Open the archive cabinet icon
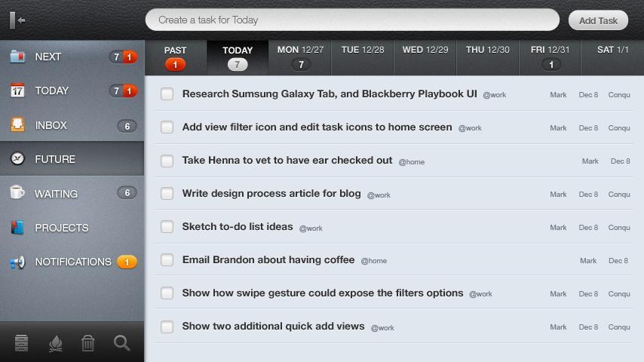644x362 pixels. click(x=21, y=343)
